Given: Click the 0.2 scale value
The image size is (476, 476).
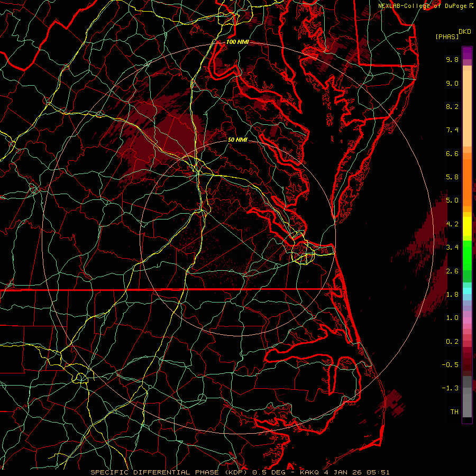Looking at the screenshot, I should 452,342.
